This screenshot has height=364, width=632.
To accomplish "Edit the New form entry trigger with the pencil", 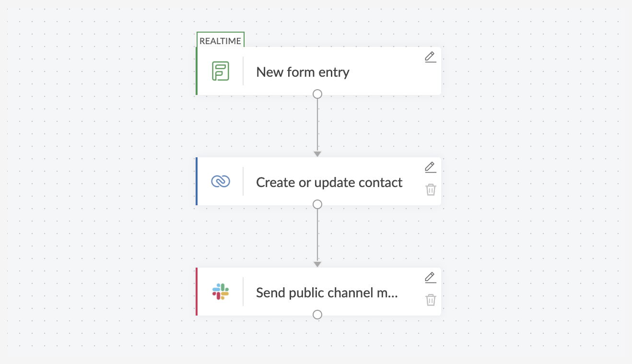I will point(431,57).
